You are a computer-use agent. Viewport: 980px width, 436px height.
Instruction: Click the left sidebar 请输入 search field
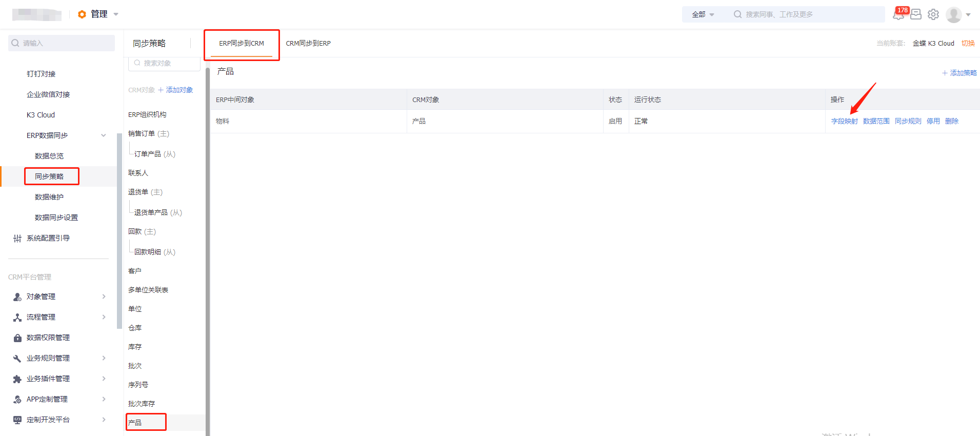click(x=62, y=43)
